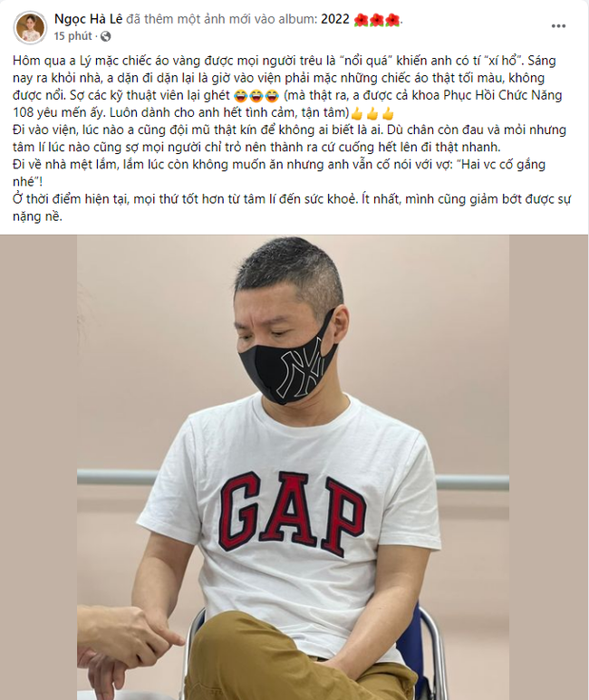This screenshot has width=589, height=700.
Task: Click the first line starting "Hôm qua a Lý"
Action: 285,61
